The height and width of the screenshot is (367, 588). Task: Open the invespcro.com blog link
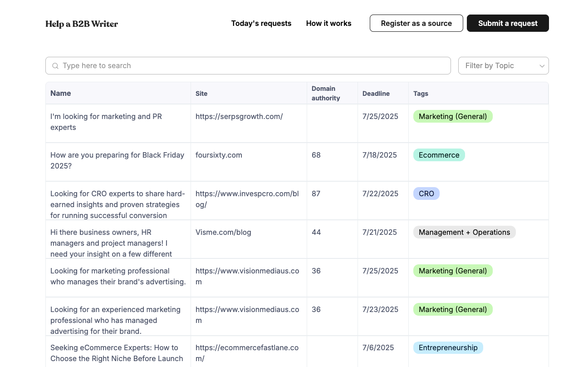247,199
